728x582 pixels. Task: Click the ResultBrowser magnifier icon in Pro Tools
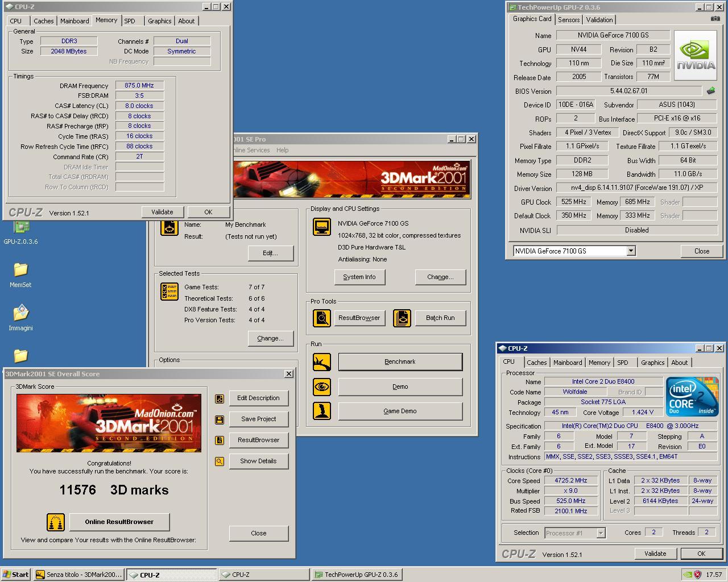pos(322,318)
